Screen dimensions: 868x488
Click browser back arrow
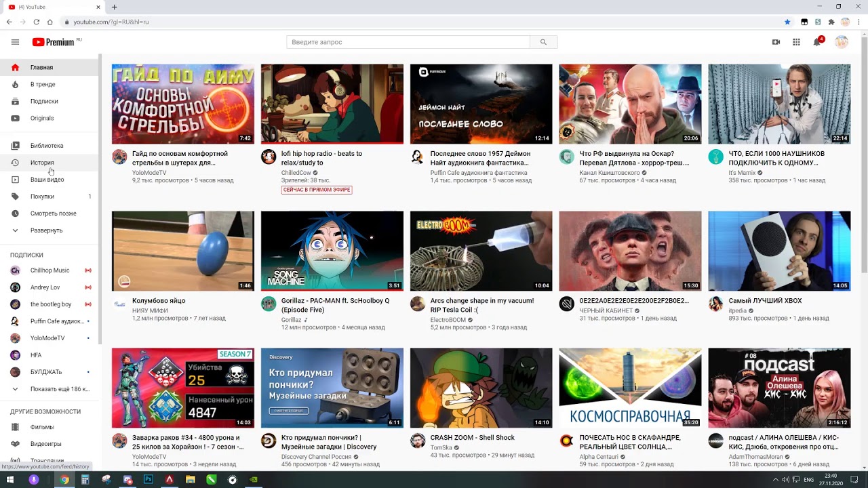tap(9, 22)
